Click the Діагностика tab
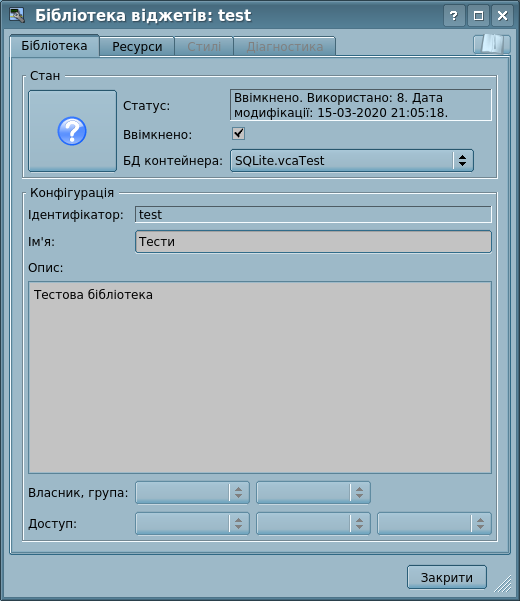 point(285,47)
